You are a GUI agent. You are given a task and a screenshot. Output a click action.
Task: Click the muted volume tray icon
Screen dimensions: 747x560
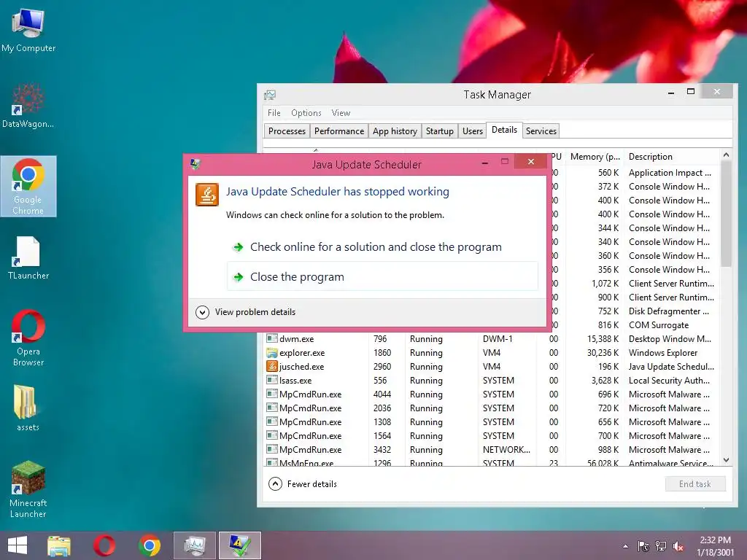678,546
